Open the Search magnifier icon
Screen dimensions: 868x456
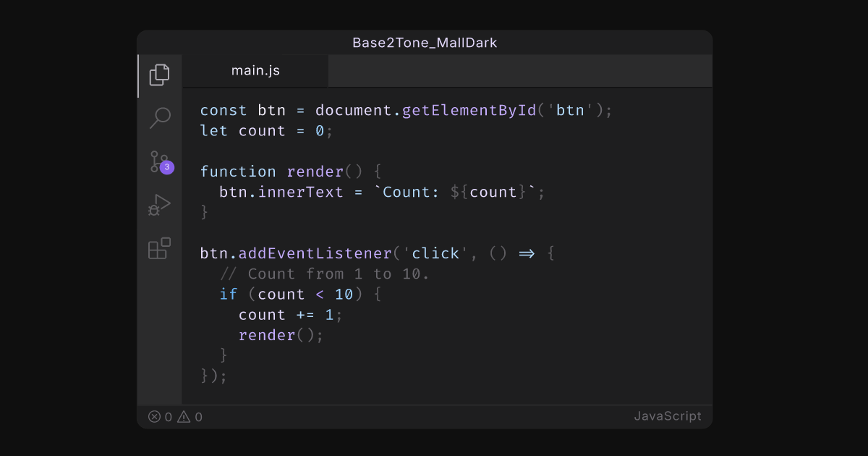coord(159,117)
